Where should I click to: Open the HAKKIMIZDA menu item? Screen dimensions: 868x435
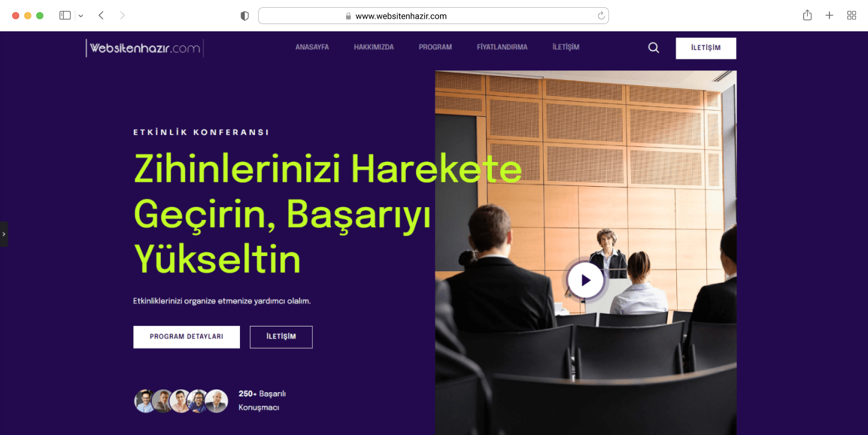pos(374,47)
